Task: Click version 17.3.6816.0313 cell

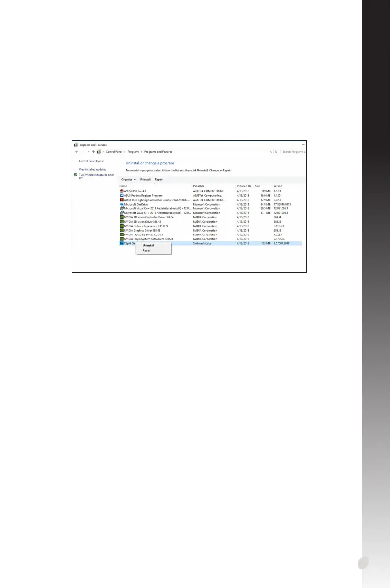Action: click(x=282, y=204)
